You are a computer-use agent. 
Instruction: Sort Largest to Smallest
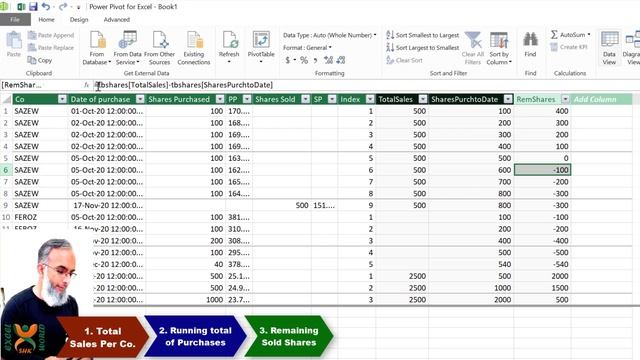click(x=422, y=48)
